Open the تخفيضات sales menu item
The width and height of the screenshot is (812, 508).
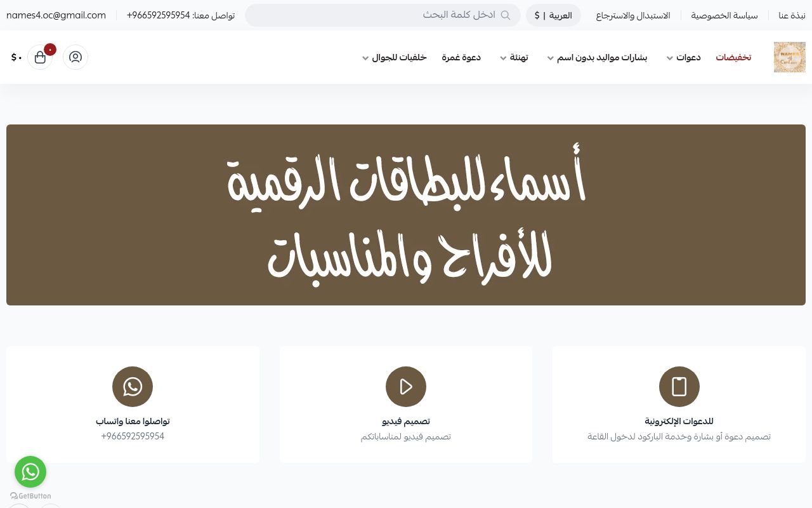[733, 57]
